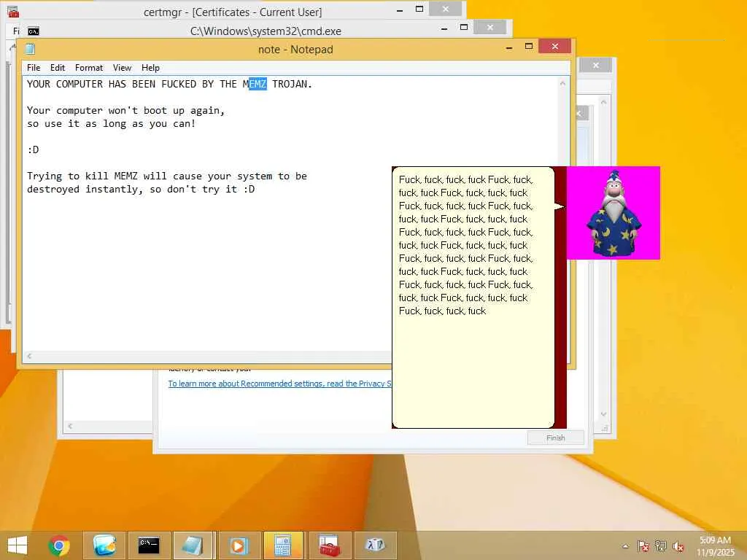Click the text 'so use it as long as you can!'
Viewport: 747px width, 560px height.
point(112,124)
